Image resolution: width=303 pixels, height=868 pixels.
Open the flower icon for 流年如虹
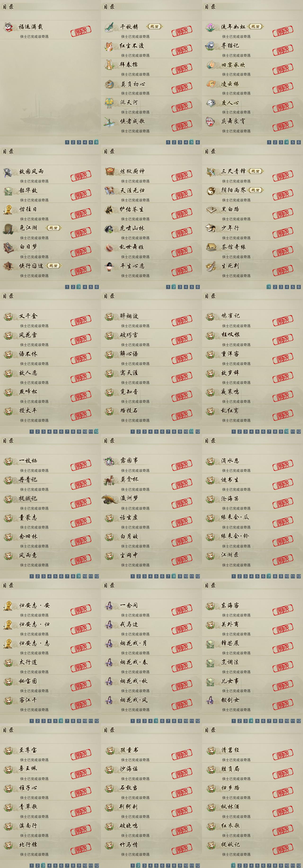pyautogui.click(x=211, y=27)
